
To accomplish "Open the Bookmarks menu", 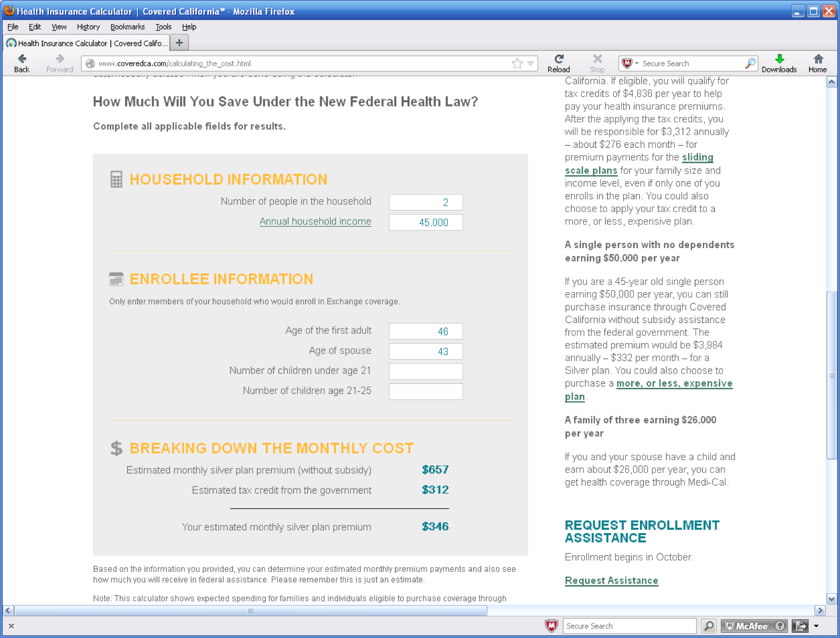I will tap(128, 27).
